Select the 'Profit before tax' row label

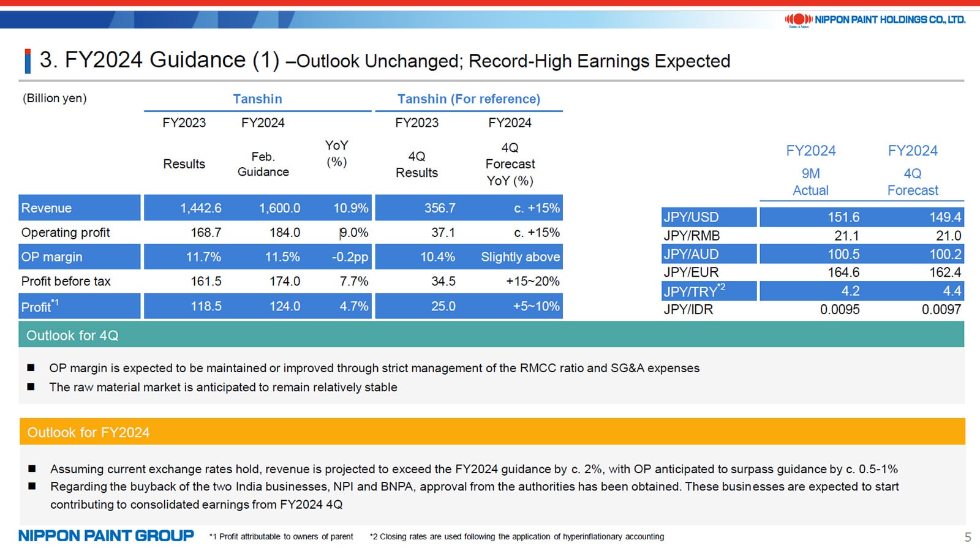[66, 282]
